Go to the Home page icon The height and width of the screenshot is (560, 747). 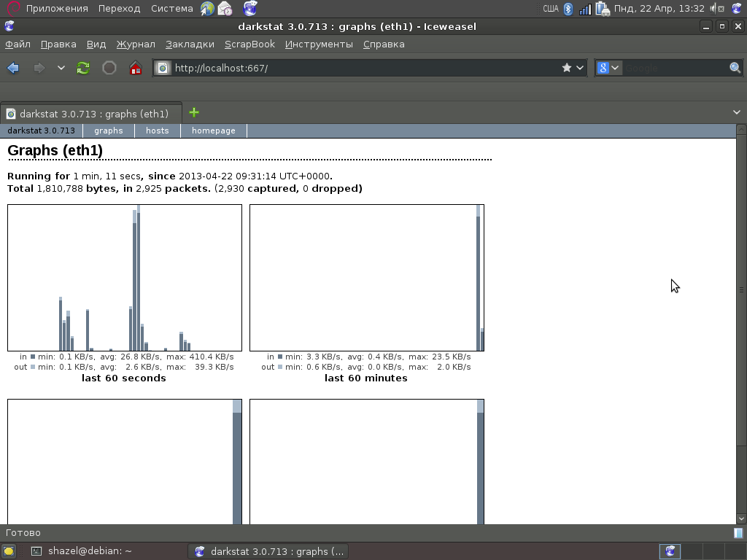[135, 68]
